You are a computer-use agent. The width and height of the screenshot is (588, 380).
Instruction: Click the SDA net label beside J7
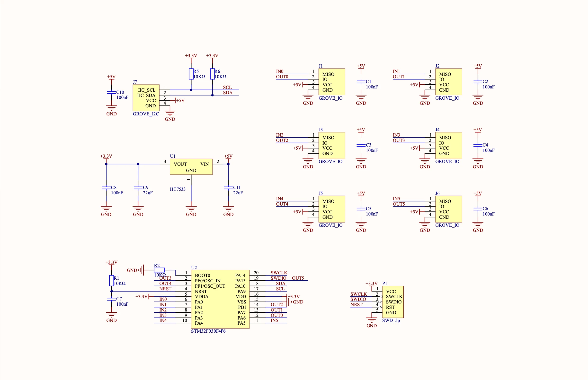(228, 93)
